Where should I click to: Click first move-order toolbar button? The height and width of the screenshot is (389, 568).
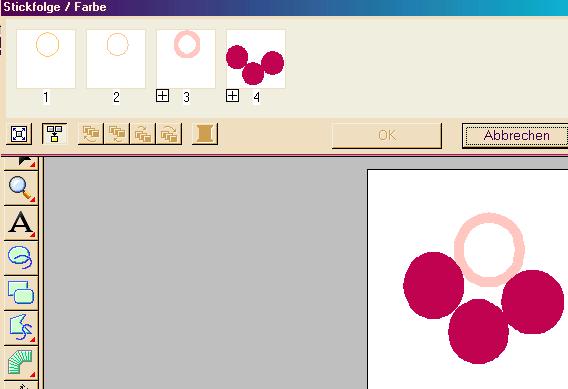pos(91,134)
